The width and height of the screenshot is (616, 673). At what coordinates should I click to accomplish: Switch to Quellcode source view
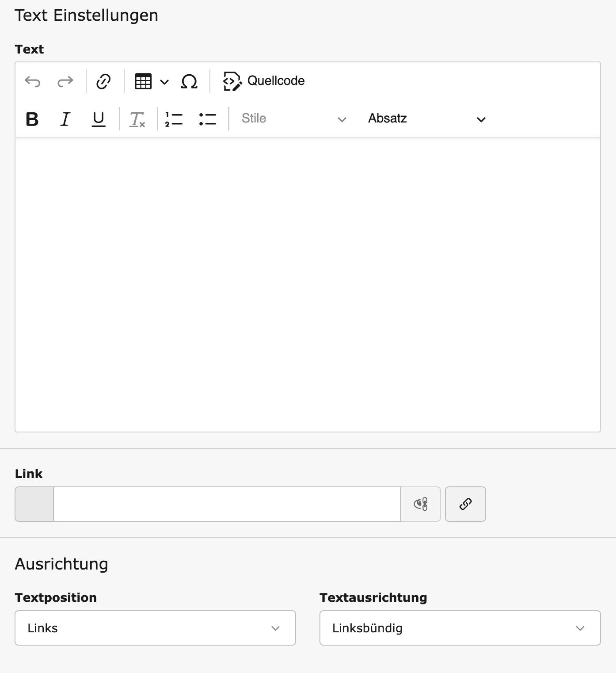[x=264, y=81]
